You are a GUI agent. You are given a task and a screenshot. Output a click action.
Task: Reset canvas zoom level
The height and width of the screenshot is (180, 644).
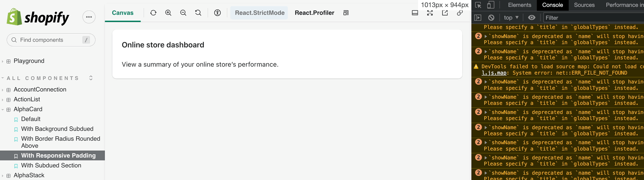198,13
